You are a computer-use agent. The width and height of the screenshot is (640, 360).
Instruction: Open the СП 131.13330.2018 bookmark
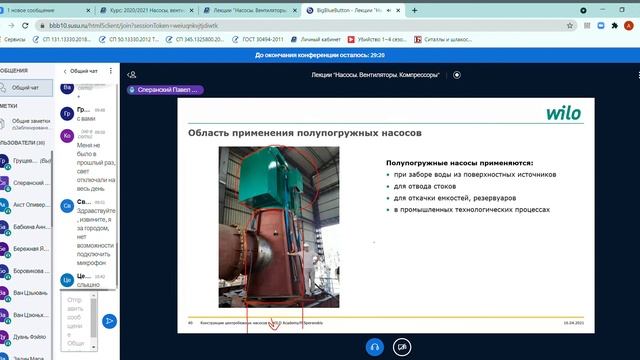click(x=62, y=40)
